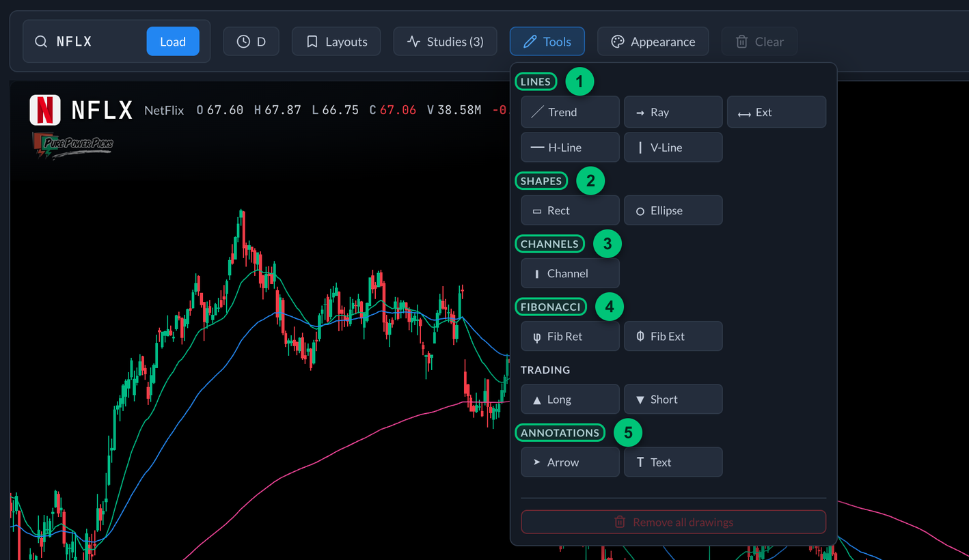The image size is (969, 560).
Task: Add a Short trading position
Action: (673, 400)
